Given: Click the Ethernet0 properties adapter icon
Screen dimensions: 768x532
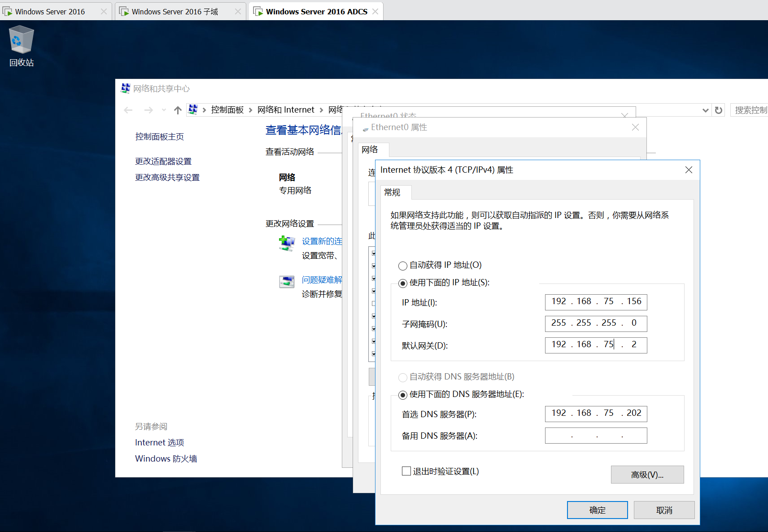Looking at the screenshot, I should (x=366, y=129).
